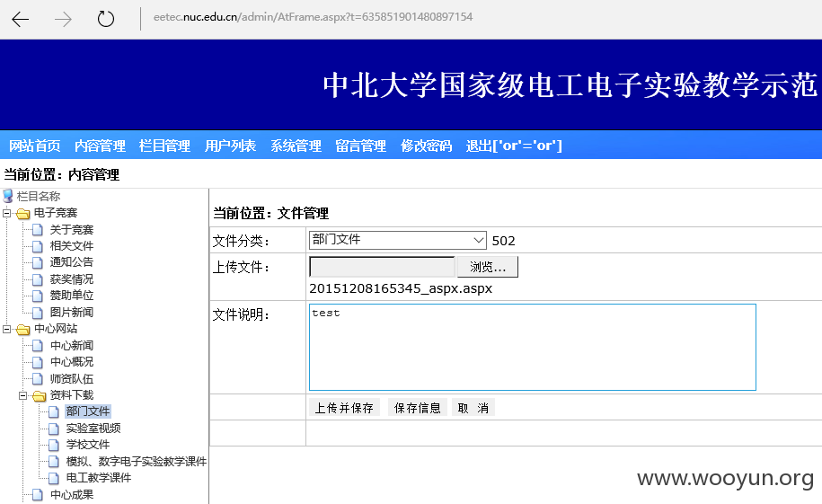The height and width of the screenshot is (504, 822).
Task: Select 关于竞赛 in the tree
Action: click(x=72, y=230)
